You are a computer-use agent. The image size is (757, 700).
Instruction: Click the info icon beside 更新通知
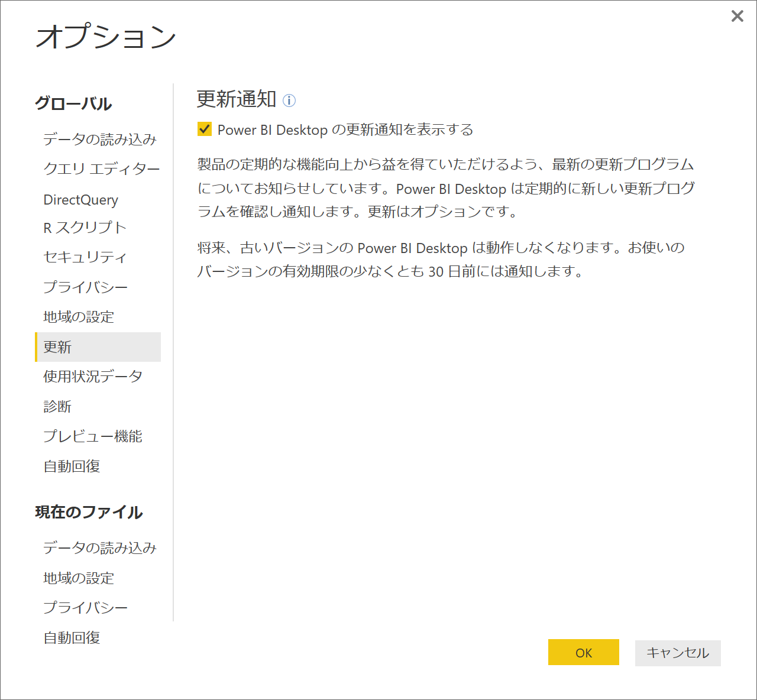click(289, 101)
